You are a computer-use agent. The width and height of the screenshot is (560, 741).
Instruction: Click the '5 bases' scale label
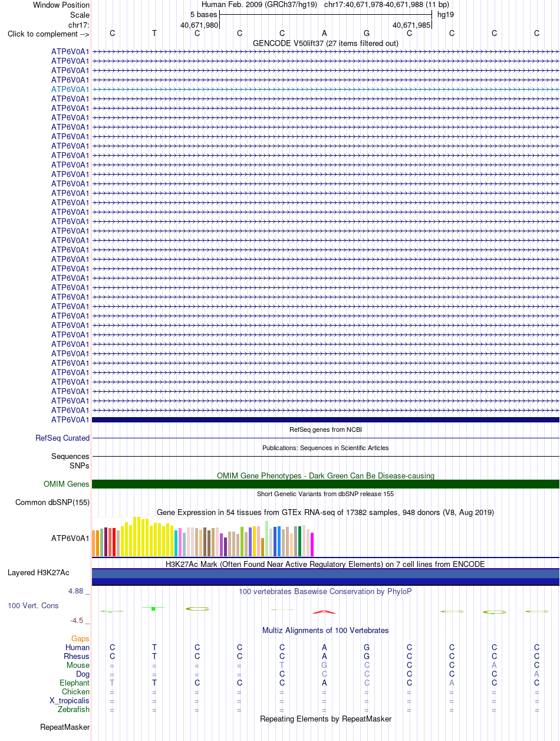click(x=204, y=14)
